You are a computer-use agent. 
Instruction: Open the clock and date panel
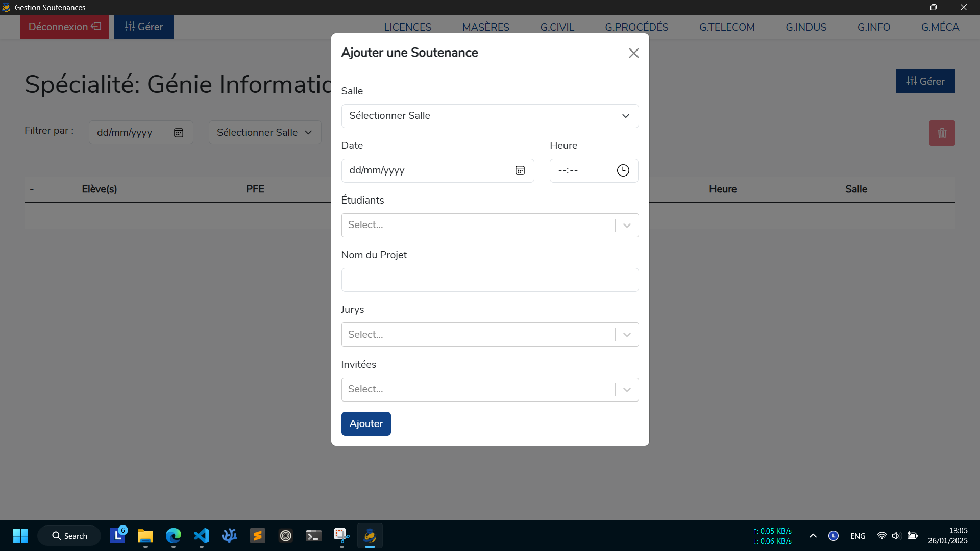[948, 536]
